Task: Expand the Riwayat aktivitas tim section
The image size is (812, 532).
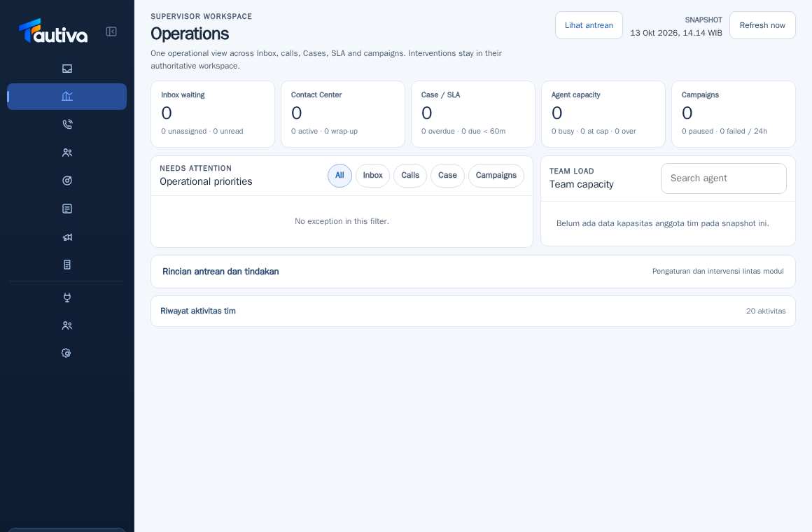Action: click(472, 311)
